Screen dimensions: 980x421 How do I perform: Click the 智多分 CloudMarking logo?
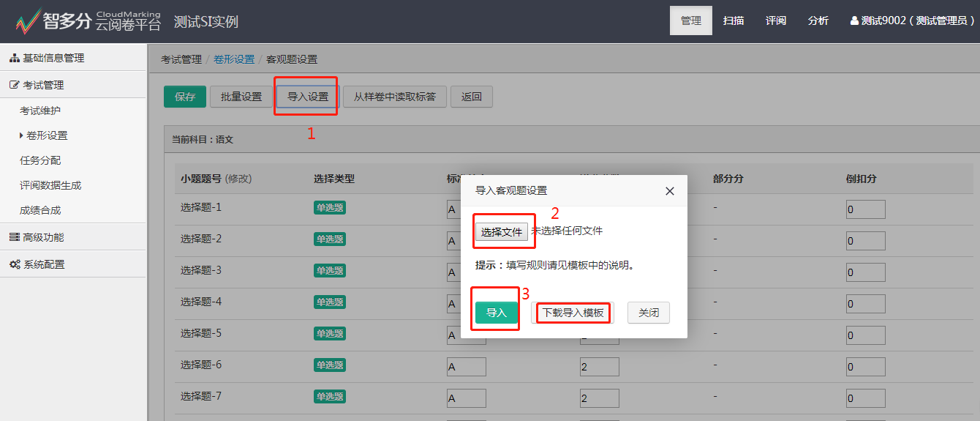(88, 21)
